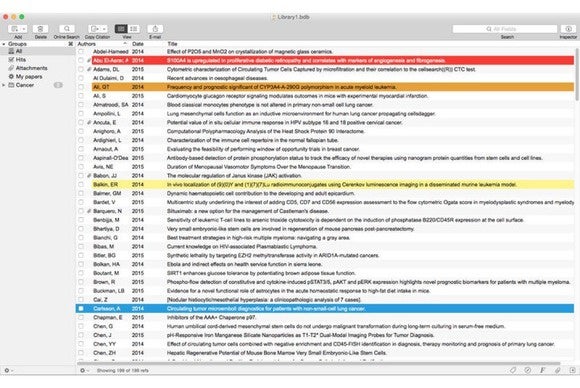Click the Delete trash icon
This screenshot has width=580, height=388.
[x=41, y=29]
